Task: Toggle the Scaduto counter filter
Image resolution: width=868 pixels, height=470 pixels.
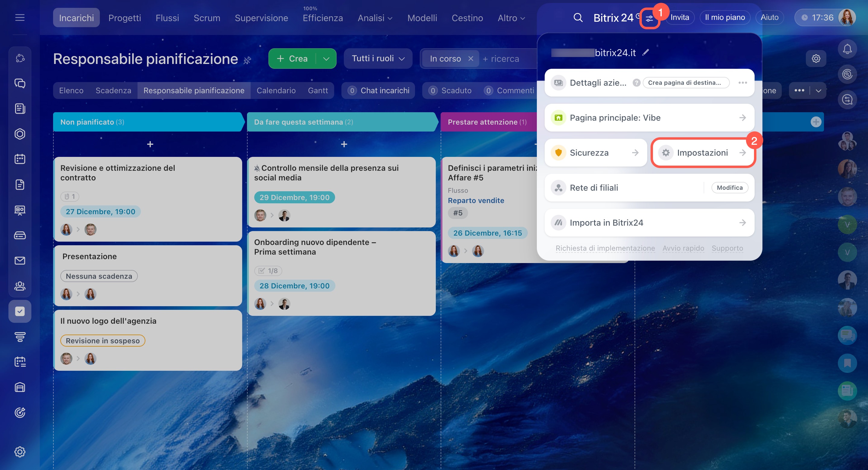Action: 450,91
